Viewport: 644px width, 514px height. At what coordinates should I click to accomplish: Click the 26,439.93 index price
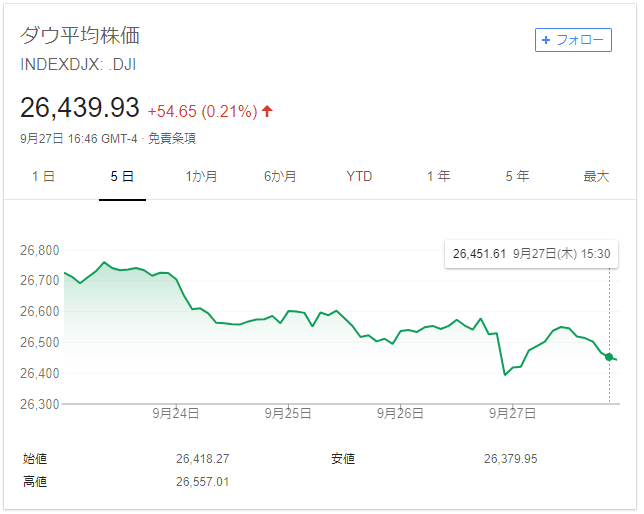click(x=80, y=108)
